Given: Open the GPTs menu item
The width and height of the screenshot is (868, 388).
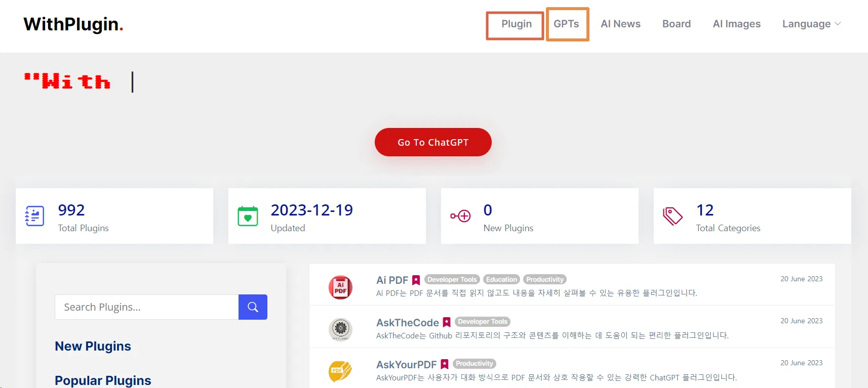Looking at the screenshot, I should pyautogui.click(x=566, y=24).
